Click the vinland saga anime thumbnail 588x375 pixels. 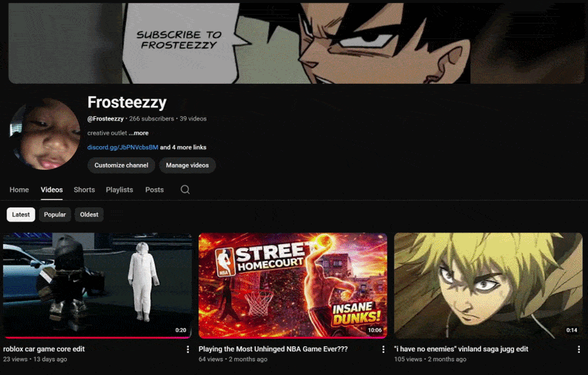point(488,285)
